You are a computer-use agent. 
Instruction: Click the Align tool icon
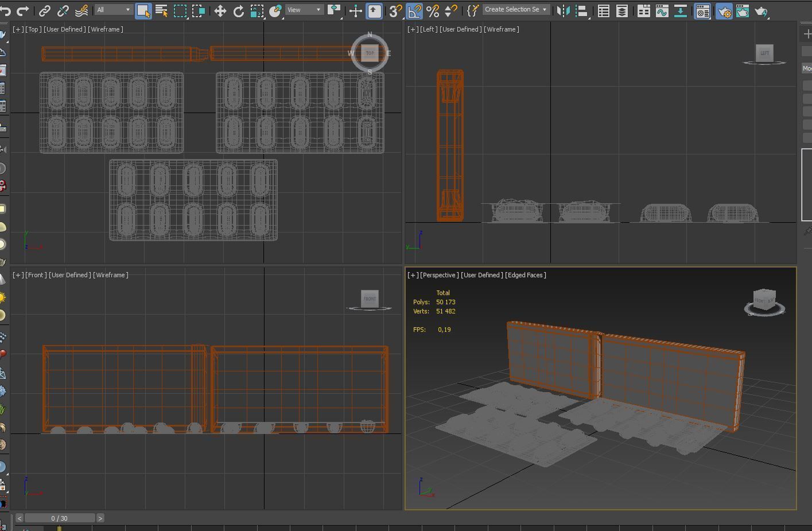click(581, 10)
